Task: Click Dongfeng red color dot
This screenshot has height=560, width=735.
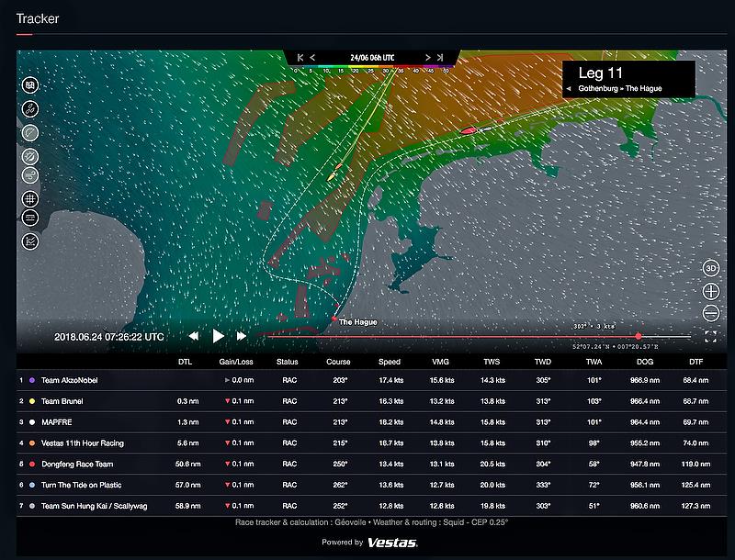Action: (x=32, y=464)
